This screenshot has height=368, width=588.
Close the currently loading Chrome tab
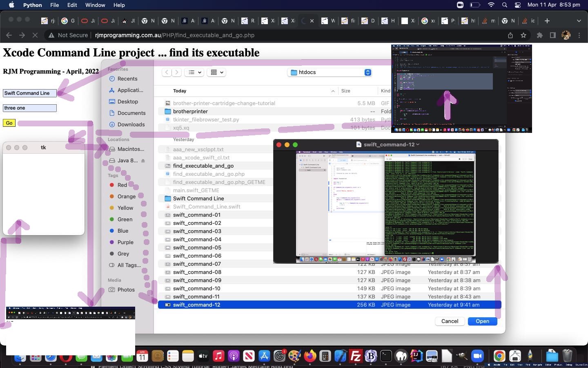pos(312,21)
